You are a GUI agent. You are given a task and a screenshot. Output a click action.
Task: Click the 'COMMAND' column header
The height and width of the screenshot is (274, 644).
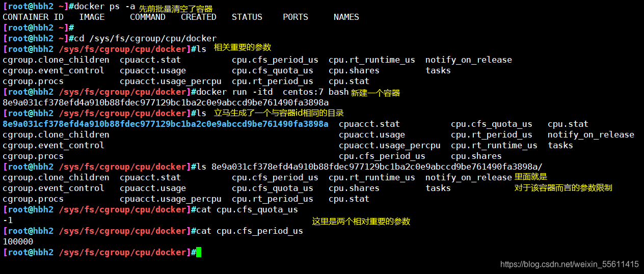(148, 17)
